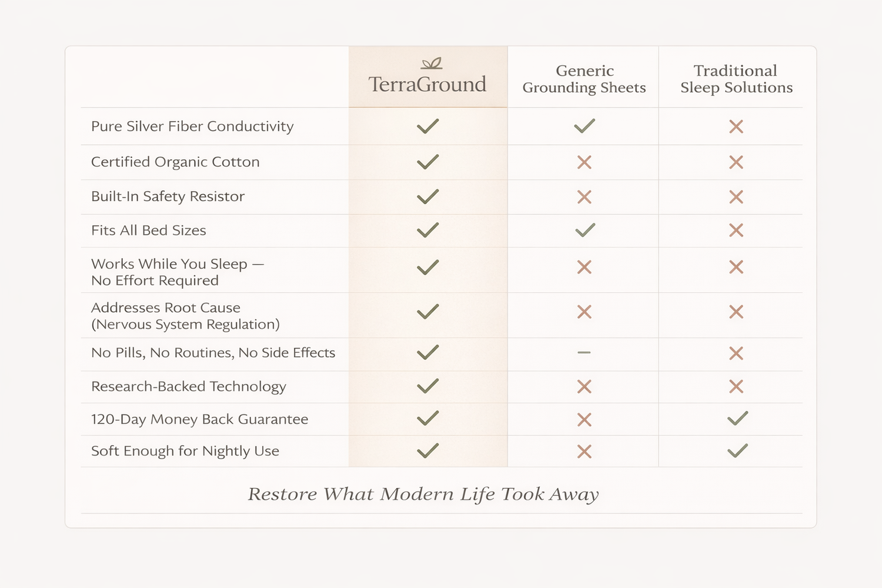This screenshot has width=882, height=588.
Task: Click Generic X mark for Addresses Root Cause
Action: (x=584, y=312)
